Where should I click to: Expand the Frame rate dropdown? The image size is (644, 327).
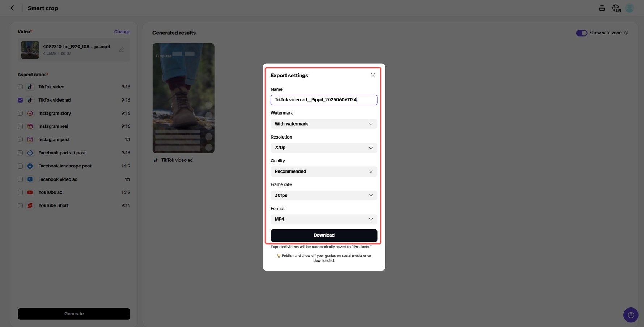point(324,195)
